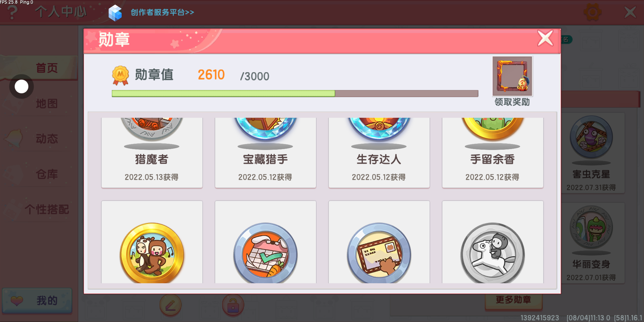This screenshot has width=644, height=322.
Task: Open the 手留余香 medal card
Action: tap(493, 153)
